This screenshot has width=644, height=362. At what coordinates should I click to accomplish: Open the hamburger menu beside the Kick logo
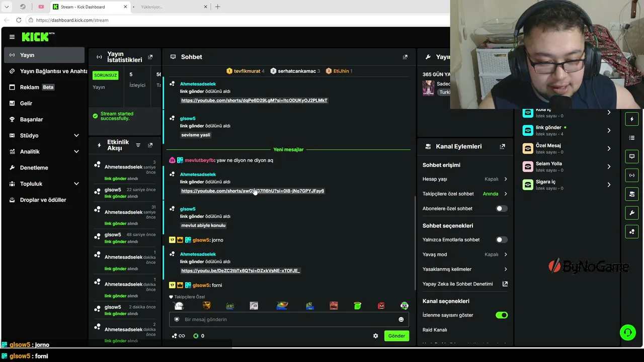(x=12, y=37)
